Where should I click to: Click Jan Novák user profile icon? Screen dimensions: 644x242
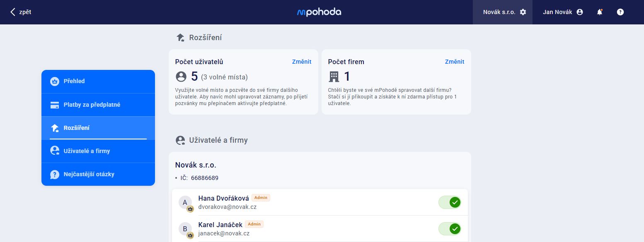580,12
